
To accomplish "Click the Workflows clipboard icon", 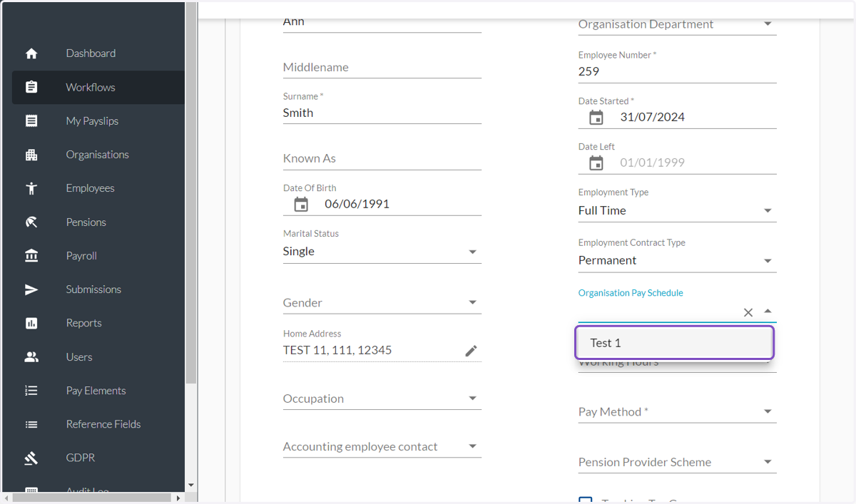I will pyautogui.click(x=31, y=87).
